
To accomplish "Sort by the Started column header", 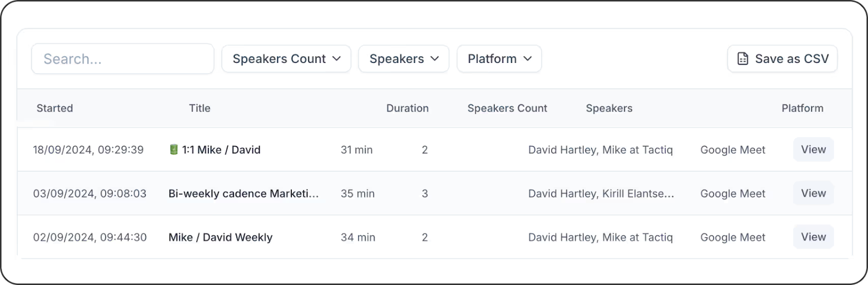I will pyautogui.click(x=54, y=108).
